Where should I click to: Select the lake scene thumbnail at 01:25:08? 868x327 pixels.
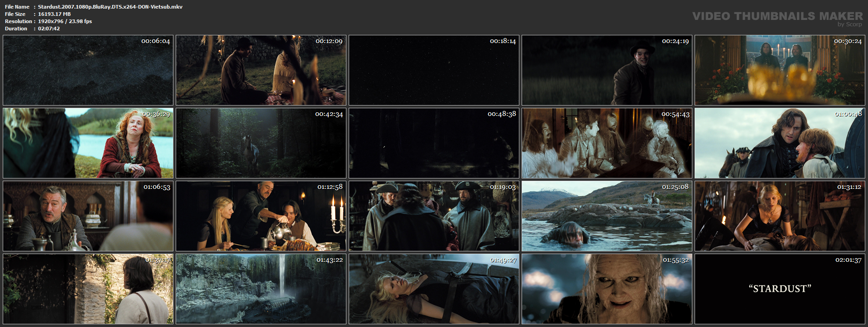point(607,216)
